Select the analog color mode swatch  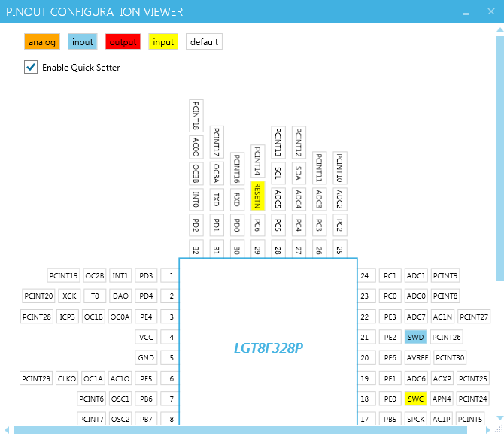(x=42, y=42)
